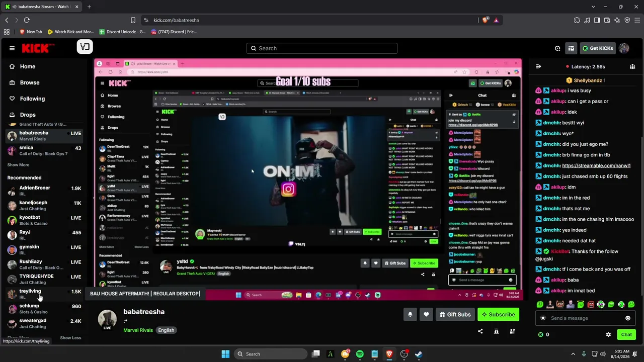Screen dimensions: 644x362
Task: Click the white VD overlay icon
Action: pos(85,47)
